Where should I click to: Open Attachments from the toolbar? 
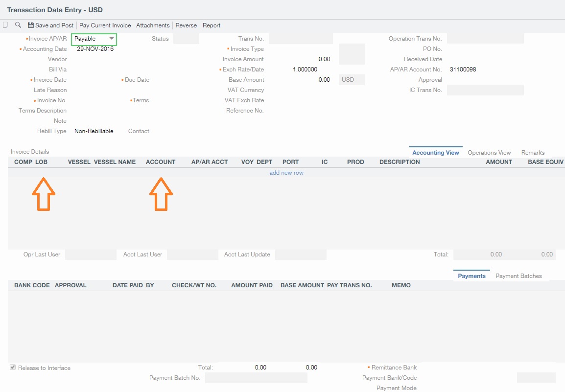pos(153,25)
